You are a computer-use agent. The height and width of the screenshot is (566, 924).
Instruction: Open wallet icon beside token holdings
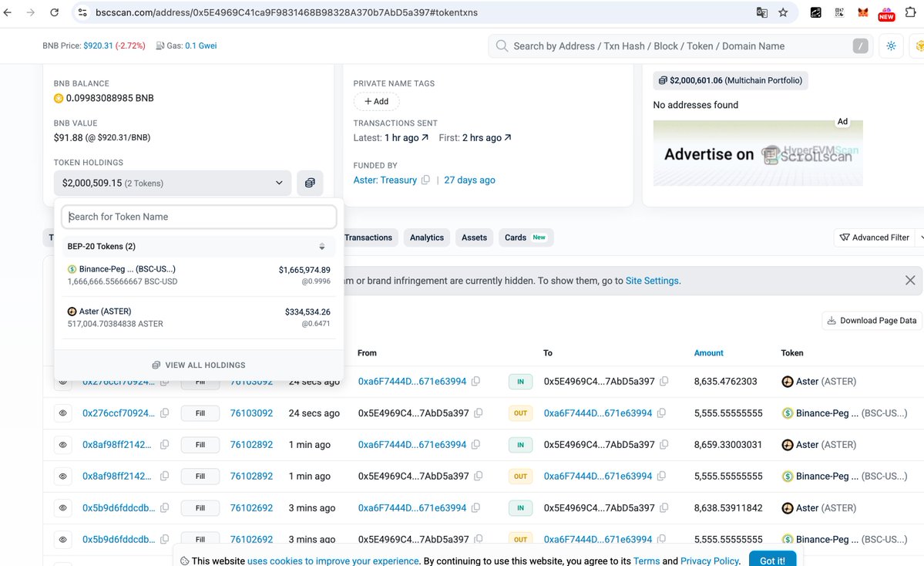click(310, 183)
